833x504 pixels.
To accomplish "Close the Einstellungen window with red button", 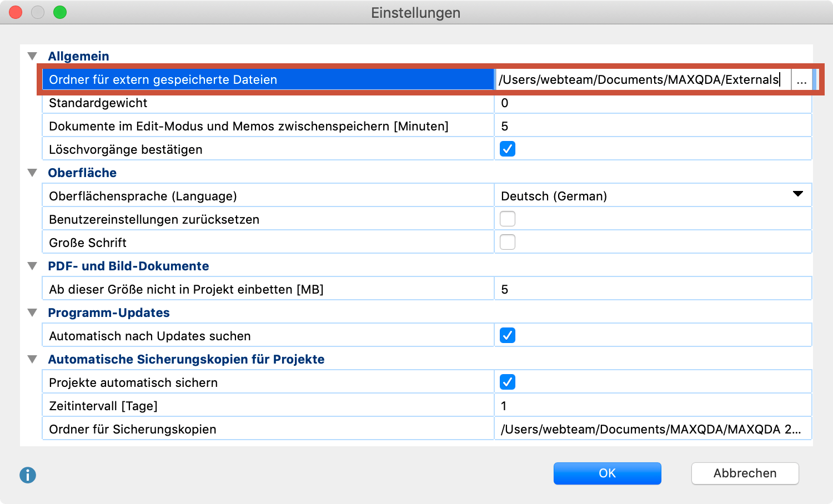I will 16,12.
